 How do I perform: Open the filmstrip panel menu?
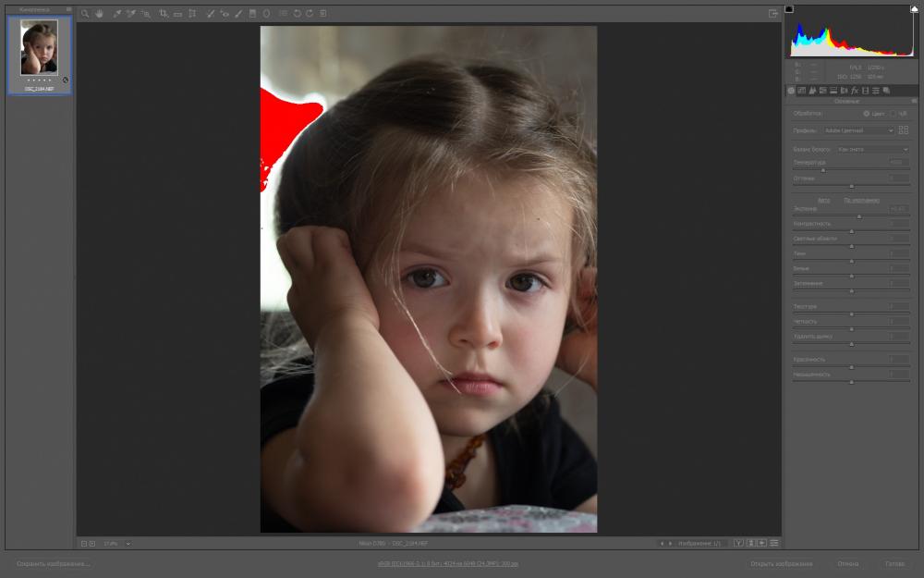tap(69, 9)
